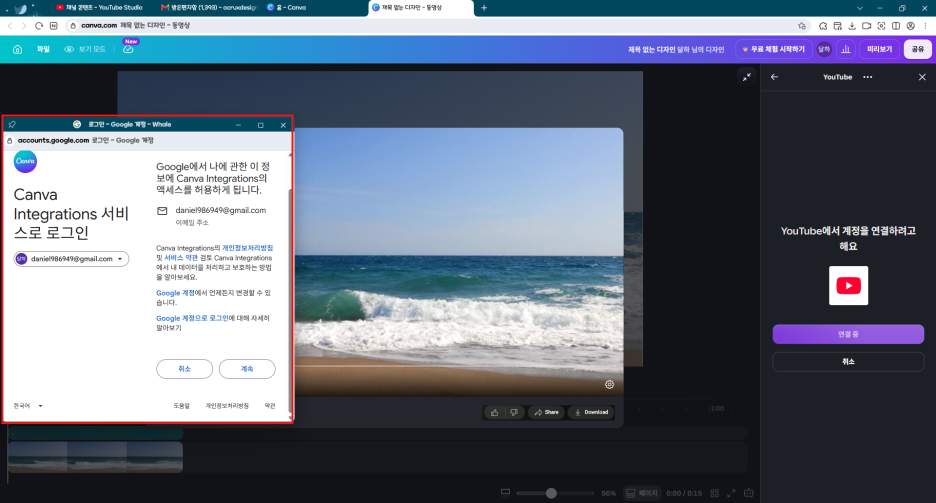
Task: Switch to the 홈 - Canva browser tab
Action: [287, 8]
